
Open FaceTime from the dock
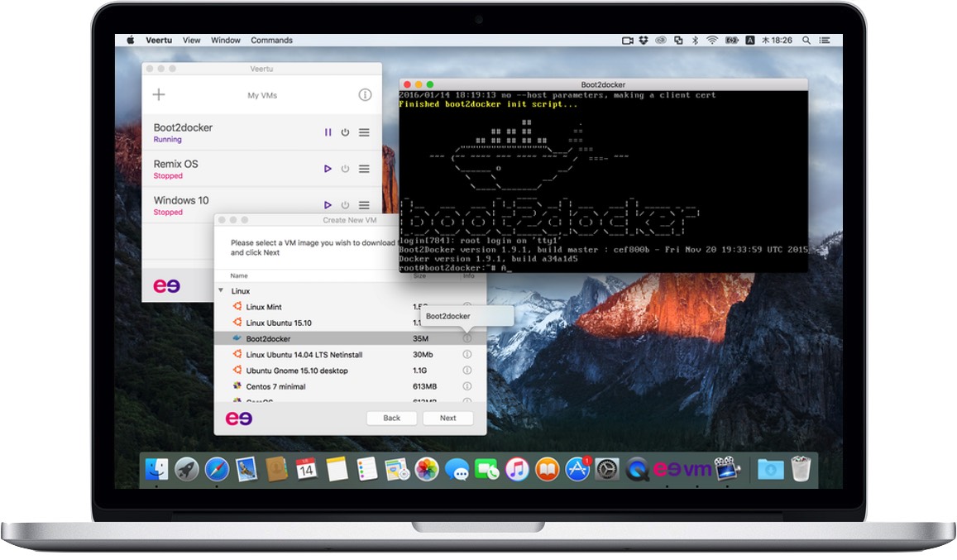click(x=486, y=470)
